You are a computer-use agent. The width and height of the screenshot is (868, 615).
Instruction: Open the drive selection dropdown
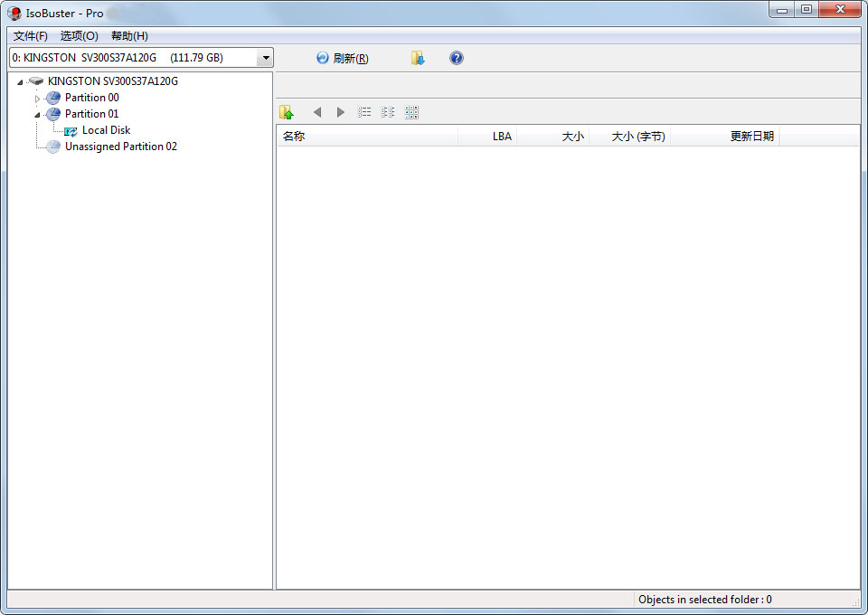(x=265, y=57)
